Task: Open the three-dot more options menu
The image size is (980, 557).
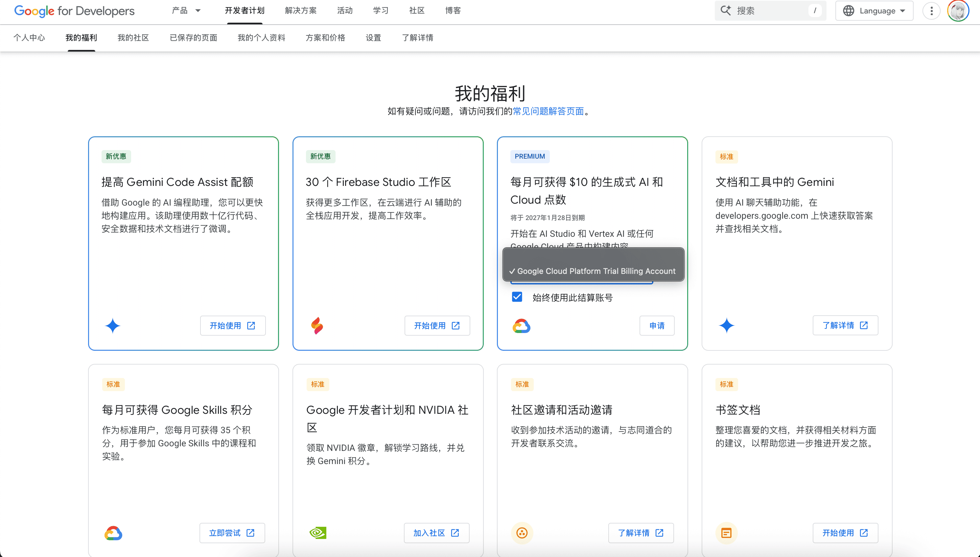Action: [931, 11]
